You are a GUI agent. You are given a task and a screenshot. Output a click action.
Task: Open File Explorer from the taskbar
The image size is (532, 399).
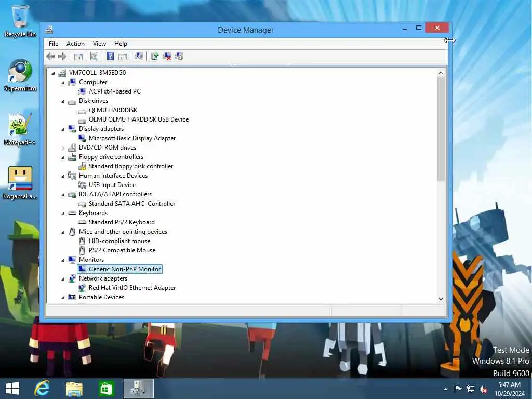(x=74, y=389)
